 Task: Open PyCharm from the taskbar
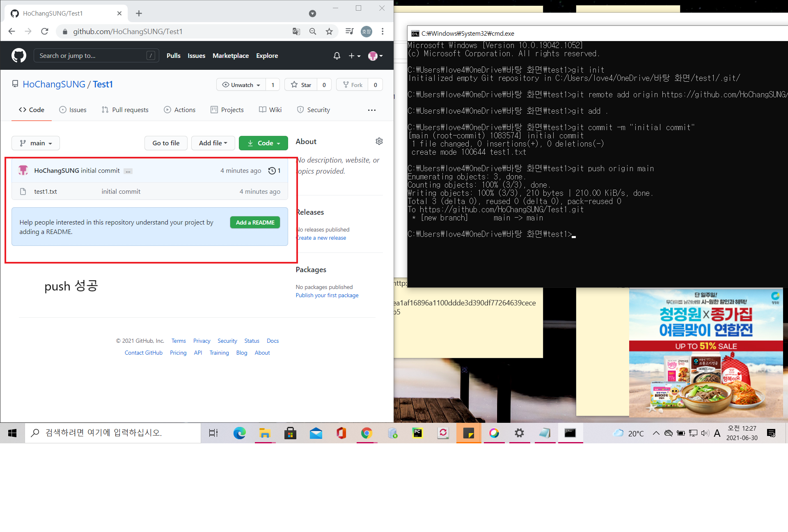tap(417, 433)
